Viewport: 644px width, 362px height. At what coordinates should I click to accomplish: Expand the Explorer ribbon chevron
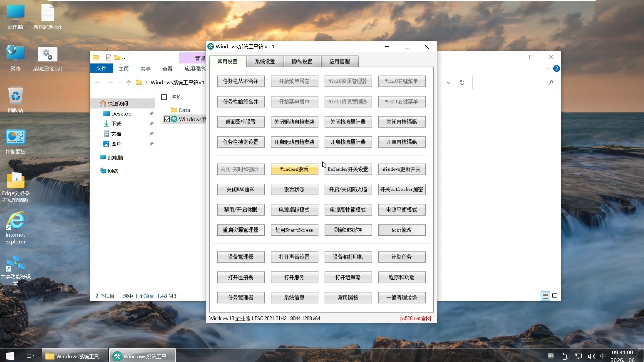coord(548,69)
